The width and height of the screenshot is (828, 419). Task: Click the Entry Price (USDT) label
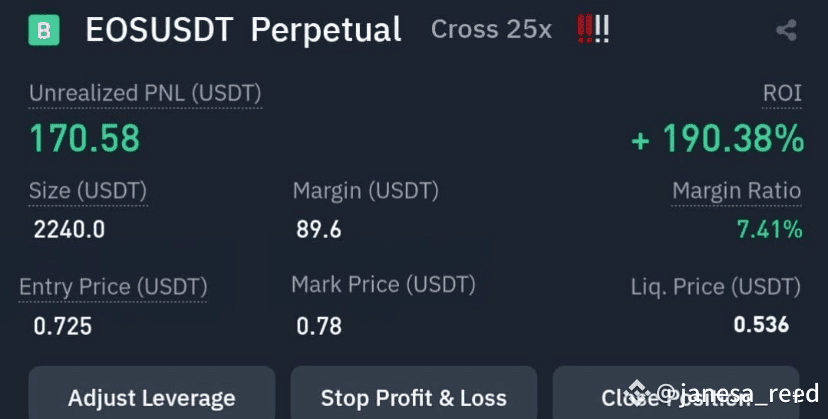pyautogui.click(x=113, y=287)
